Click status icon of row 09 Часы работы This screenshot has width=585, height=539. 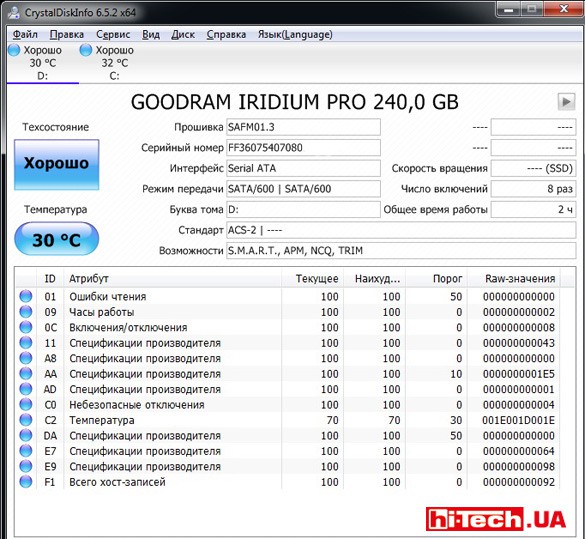(26, 312)
